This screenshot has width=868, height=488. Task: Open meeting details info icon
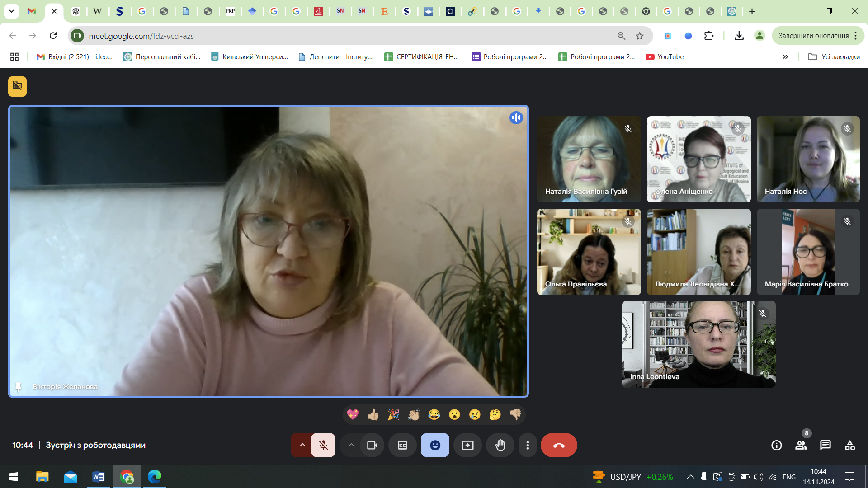pyautogui.click(x=777, y=446)
